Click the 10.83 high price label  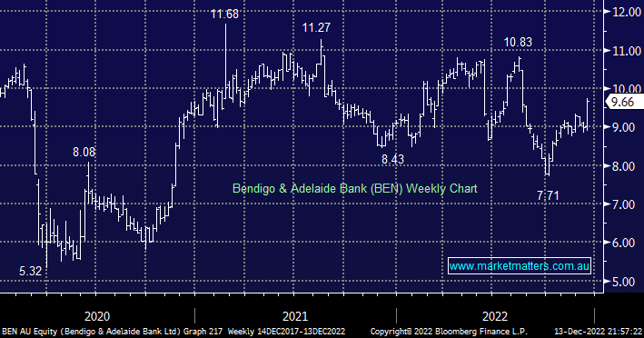(518, 43)
